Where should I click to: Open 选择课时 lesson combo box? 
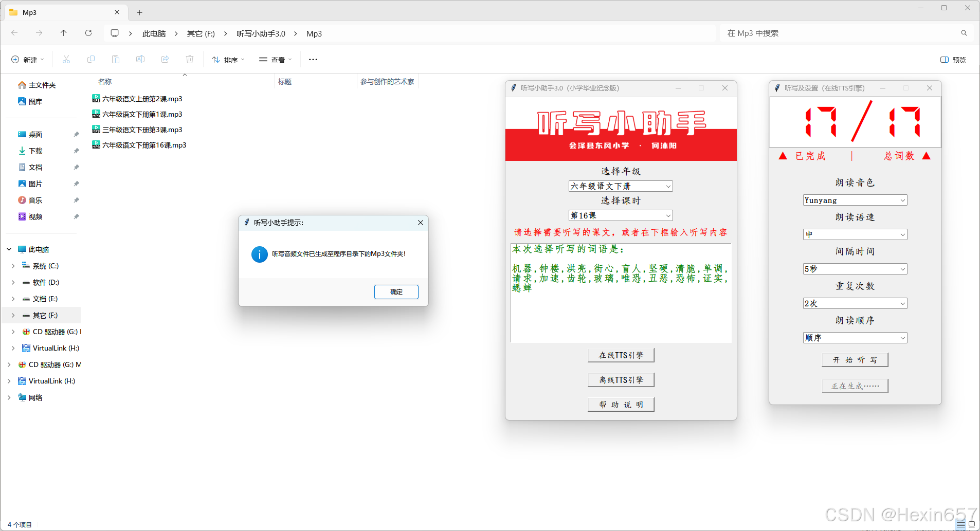point(621,215)
